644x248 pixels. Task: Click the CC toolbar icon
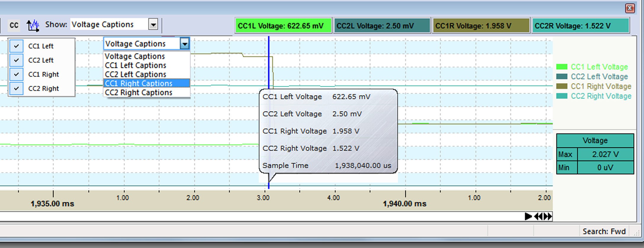tap(14, 25)
